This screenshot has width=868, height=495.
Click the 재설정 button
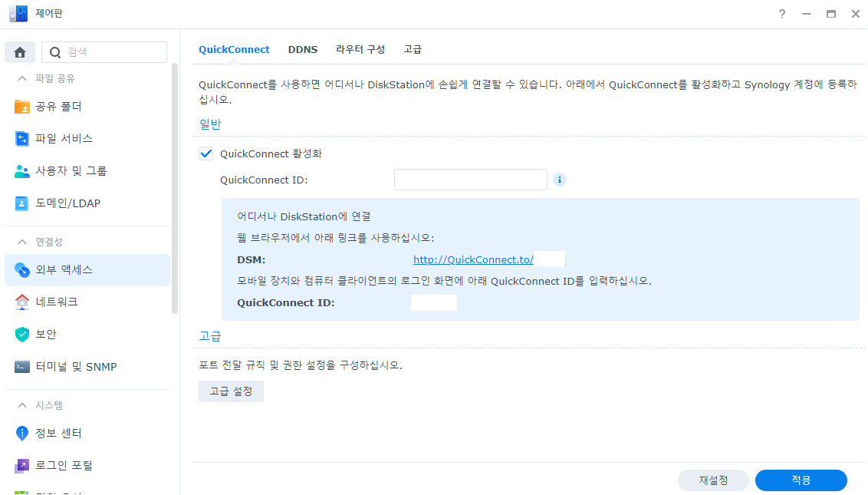pos(713,480)
